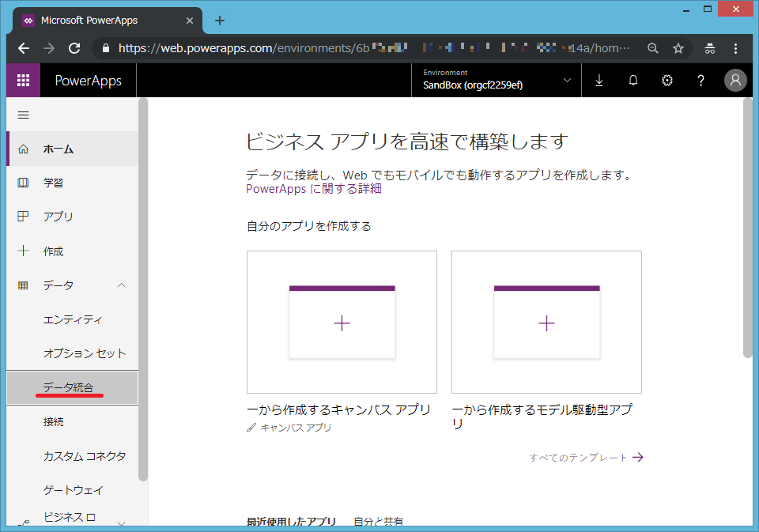
Task: Click the browser forward arrow
Action: click(49, 48)
